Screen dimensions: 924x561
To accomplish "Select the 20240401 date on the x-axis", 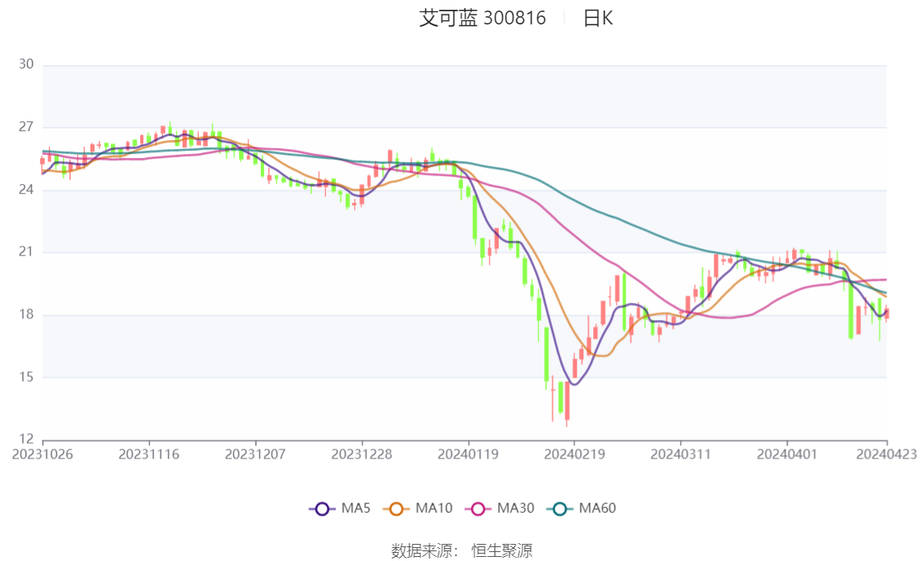I will [786, 454].
